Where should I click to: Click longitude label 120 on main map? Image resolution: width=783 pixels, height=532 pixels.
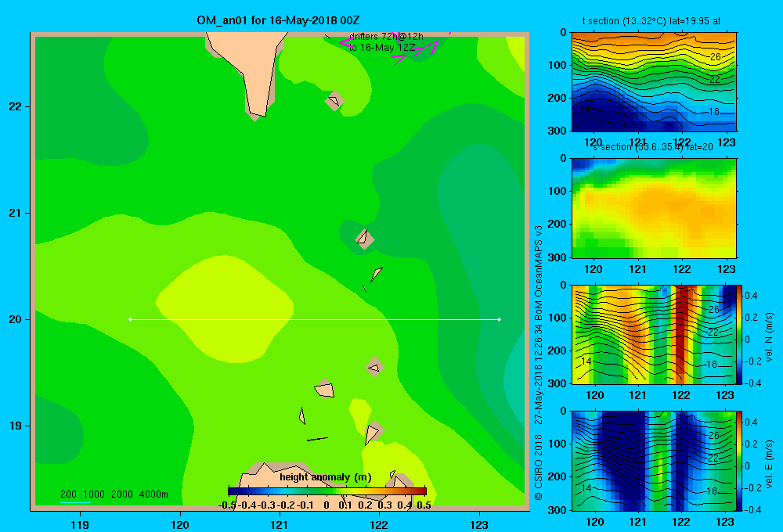click(180, 524)
